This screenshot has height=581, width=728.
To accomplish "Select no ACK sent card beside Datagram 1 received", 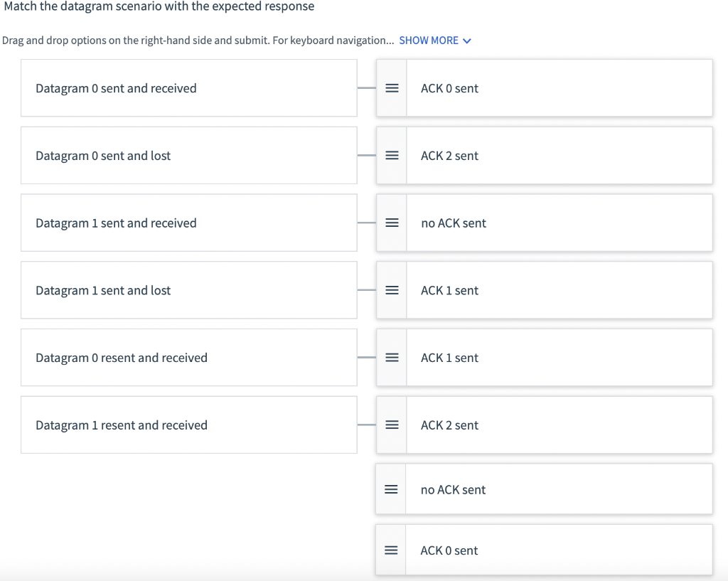I will click(x=559, y=223).
